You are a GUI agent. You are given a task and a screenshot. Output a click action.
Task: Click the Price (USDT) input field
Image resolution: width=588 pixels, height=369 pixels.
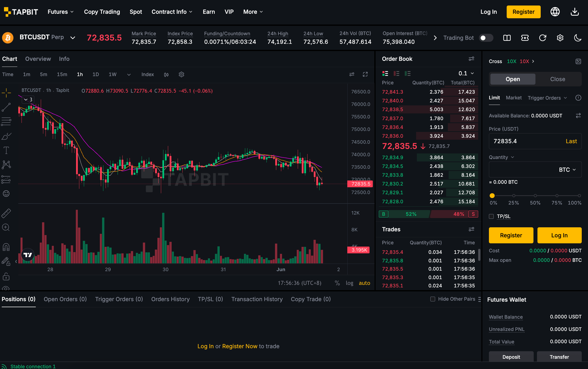coord(535,141)
